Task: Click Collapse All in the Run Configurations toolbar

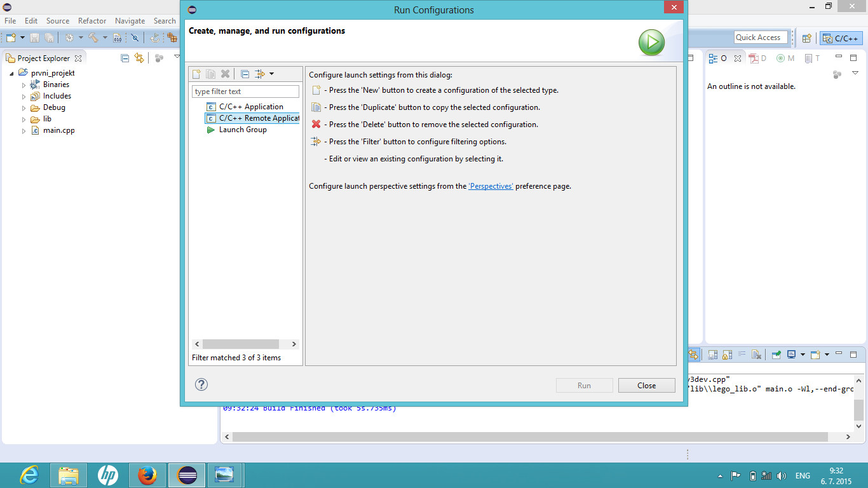Action: tap(245, 74)
